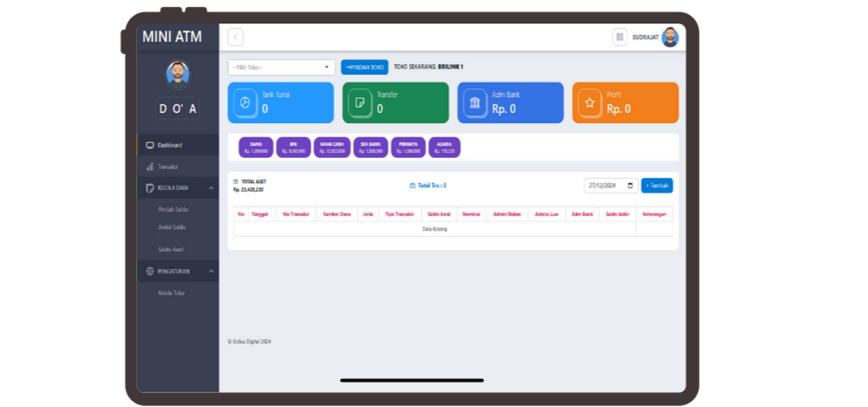Click the MINI ATM logo title
Image resolution: width=868 pixels, height=407 pixels.
coord(172,36)
